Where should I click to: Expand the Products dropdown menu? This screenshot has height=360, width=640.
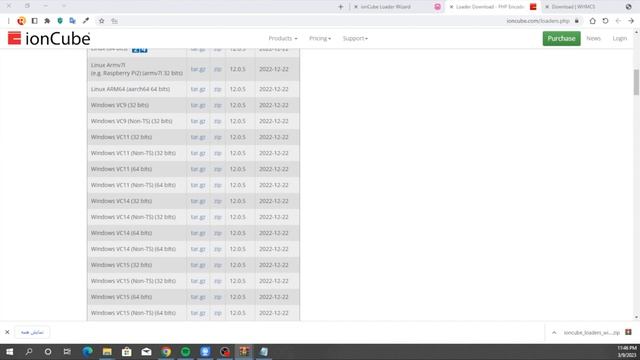[x=282, y=38]
